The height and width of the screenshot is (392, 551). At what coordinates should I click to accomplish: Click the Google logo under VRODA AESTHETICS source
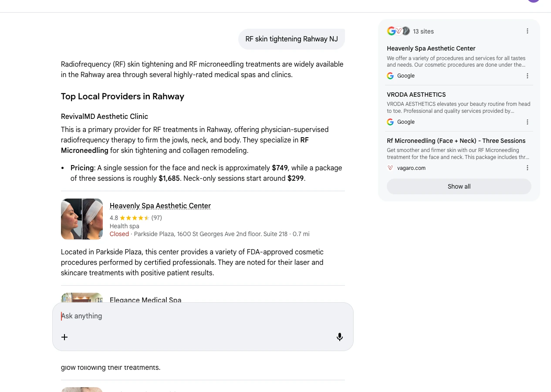coord(390,122)
